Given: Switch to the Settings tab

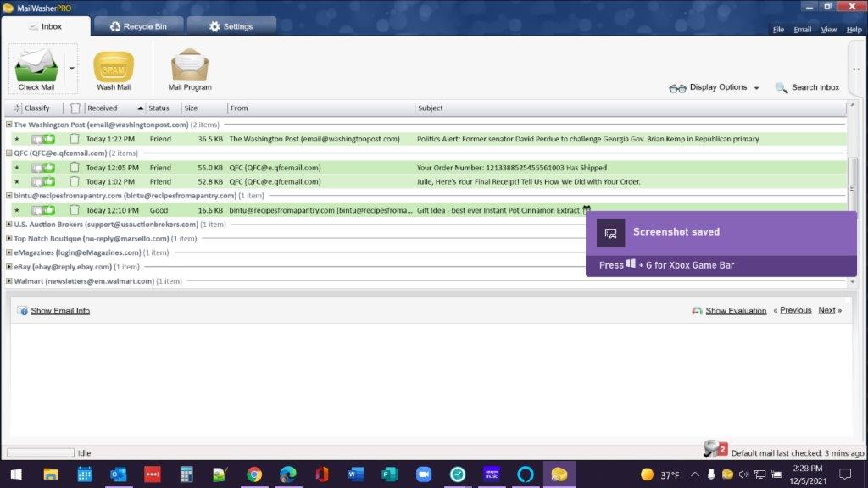Looking at the screenshot, I should point(231,26).
